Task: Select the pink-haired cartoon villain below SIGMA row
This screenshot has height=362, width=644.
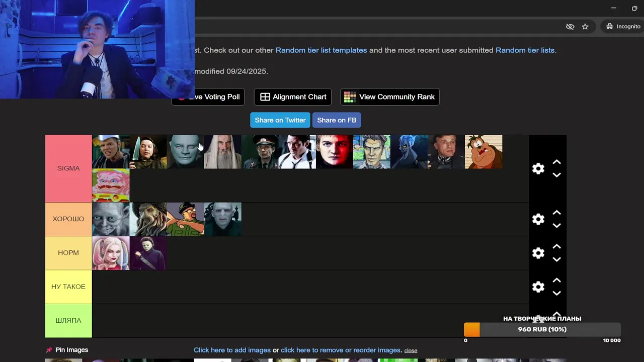Action: click(111, 186)
